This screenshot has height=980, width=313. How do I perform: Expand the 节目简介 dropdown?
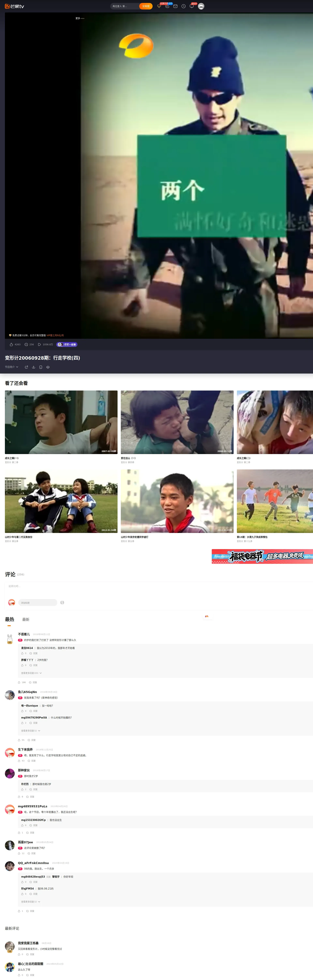pyautogui.click(x=11, y=367)
